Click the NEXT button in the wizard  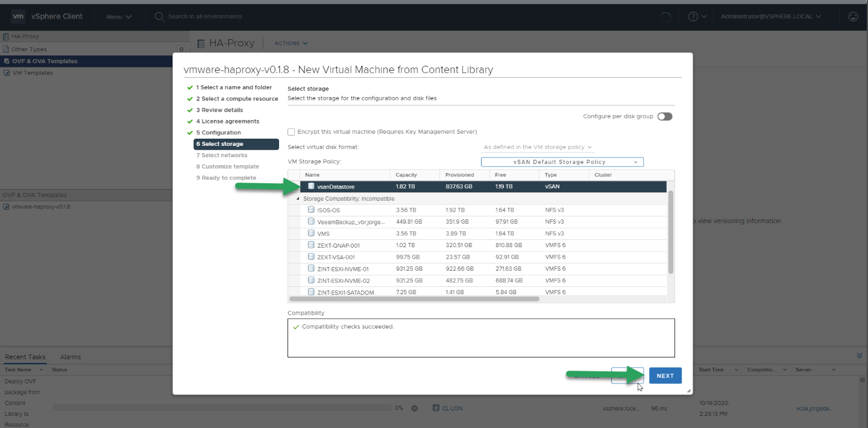click(x=665, y=376)
